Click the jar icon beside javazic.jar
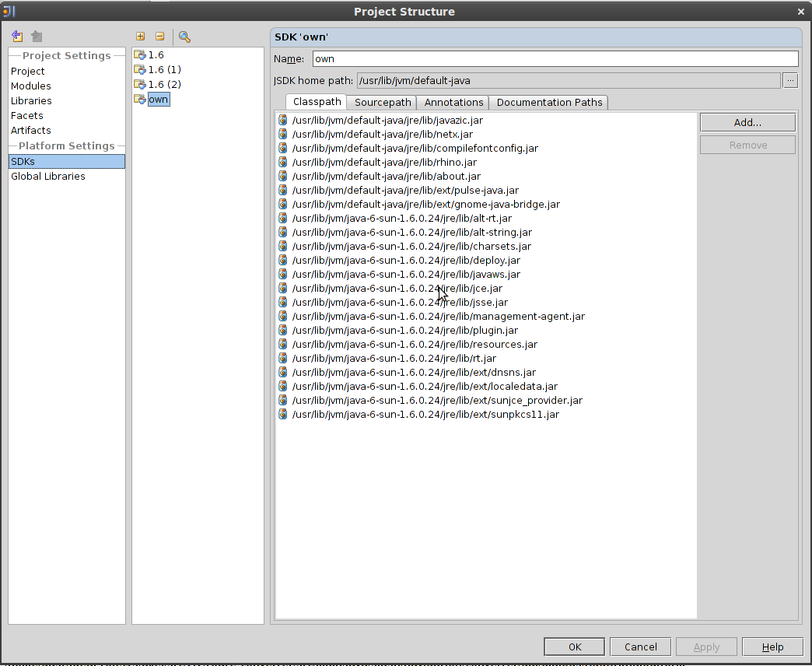This screenshot has width=812, height=666. tap(283, 121)
